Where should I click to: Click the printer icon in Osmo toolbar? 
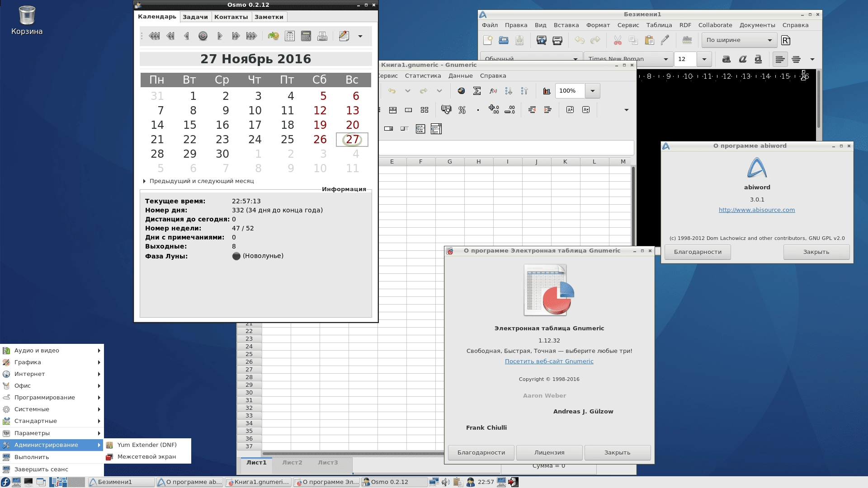322,36
